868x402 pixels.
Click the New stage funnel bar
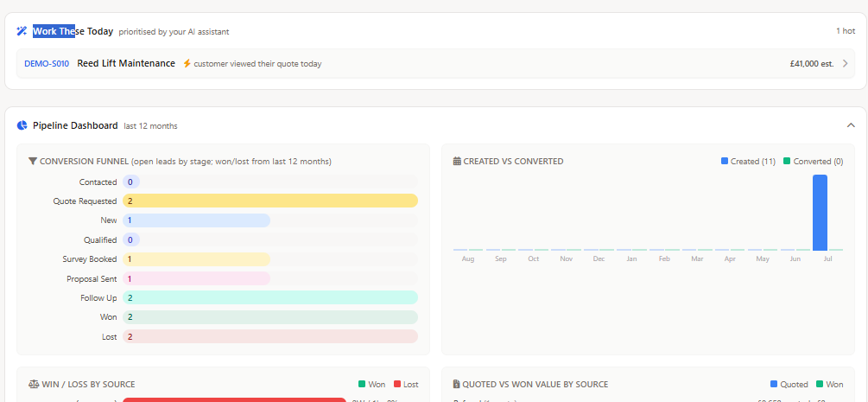197,220
